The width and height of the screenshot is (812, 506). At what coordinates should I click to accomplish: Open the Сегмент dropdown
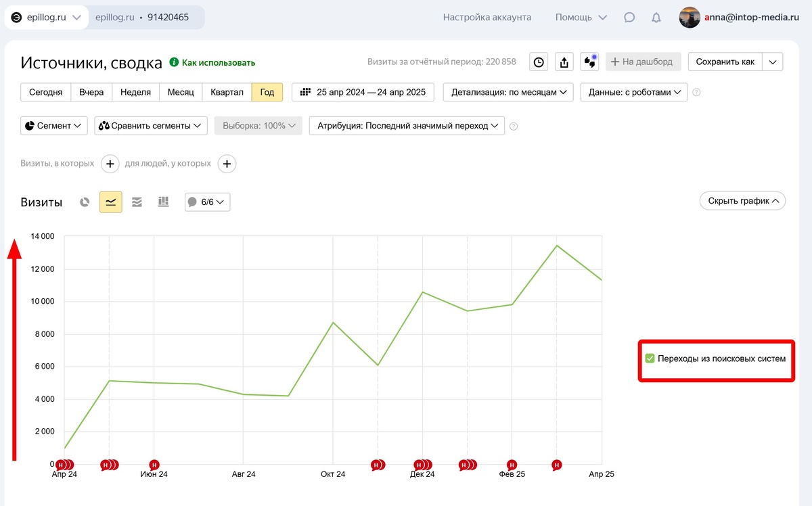[54, 126]
